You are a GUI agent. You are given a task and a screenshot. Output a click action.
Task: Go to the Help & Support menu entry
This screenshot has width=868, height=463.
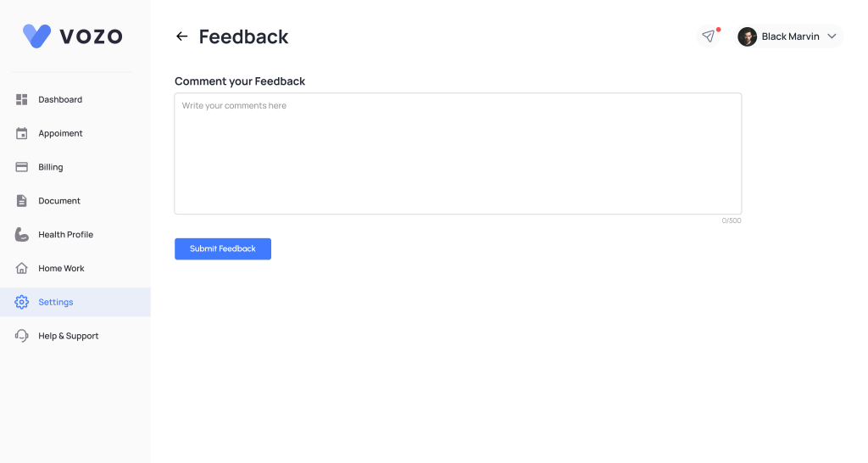pyautogui.click(x=69, y=336)
